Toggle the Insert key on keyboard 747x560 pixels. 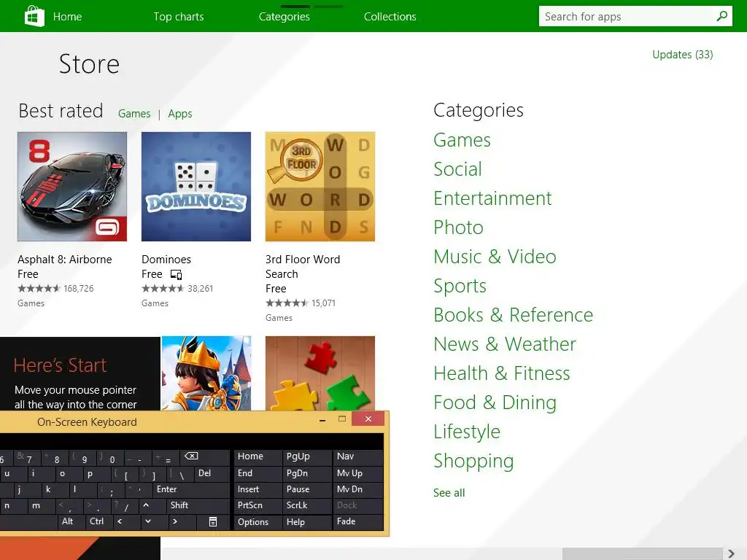[258, 489]
